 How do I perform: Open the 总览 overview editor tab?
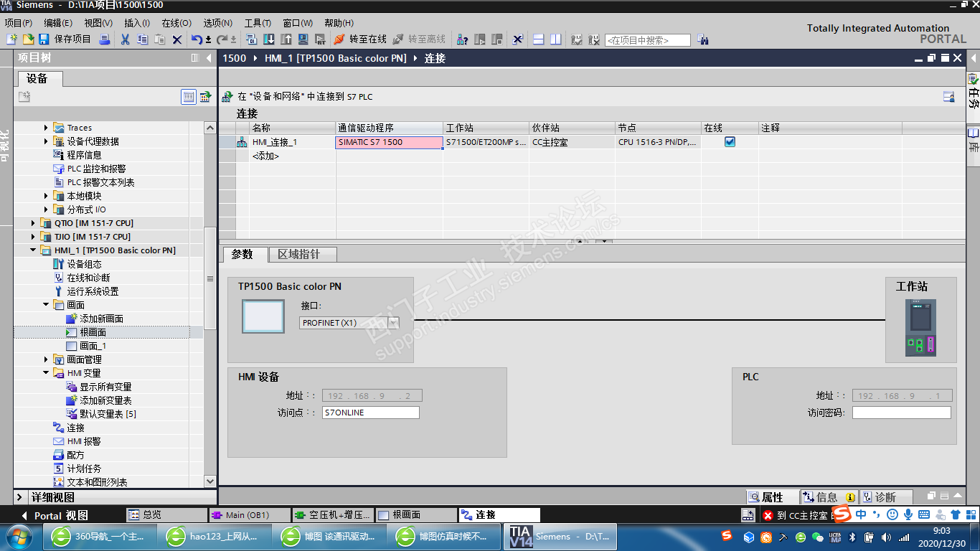166,515
